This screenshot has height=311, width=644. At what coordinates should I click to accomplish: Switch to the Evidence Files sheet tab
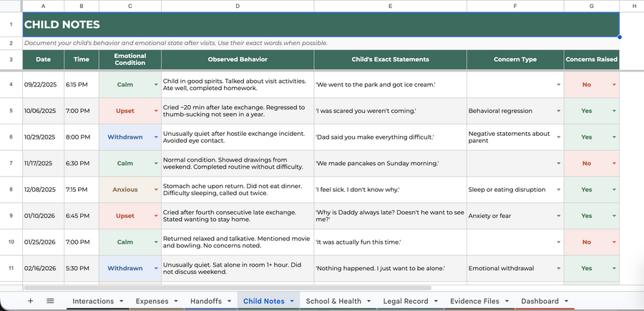(475, 301)
